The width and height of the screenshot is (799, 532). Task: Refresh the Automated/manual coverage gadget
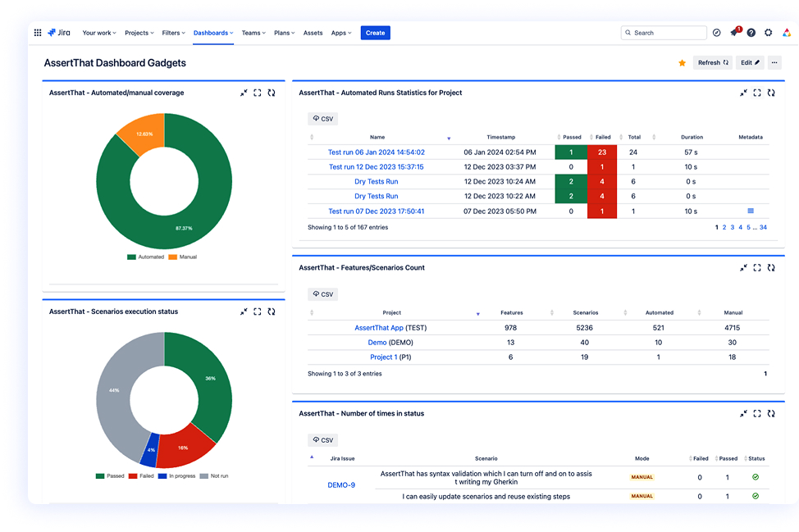point(271,93)
